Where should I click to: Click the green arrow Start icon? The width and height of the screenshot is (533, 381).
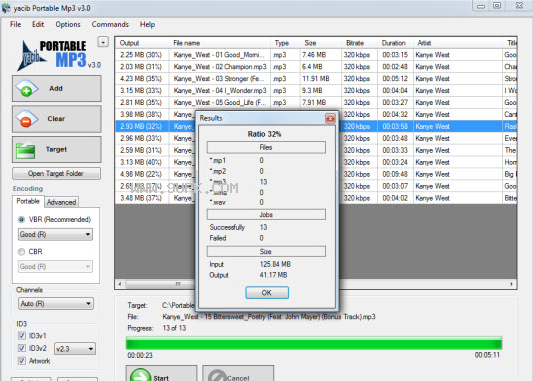click(x=140, y=375)
